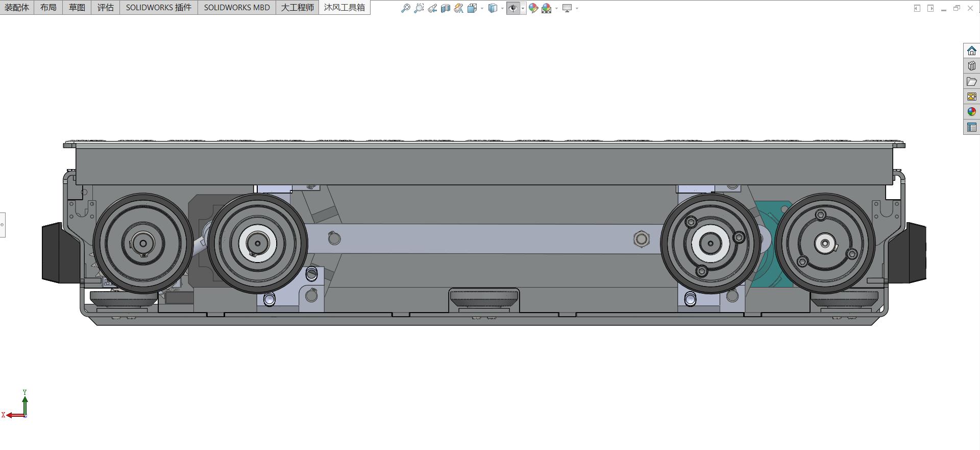Open SOLIDWORKS Resources home in task pane
The width and height of the screenshot is (980, 450).
point(972,51)
